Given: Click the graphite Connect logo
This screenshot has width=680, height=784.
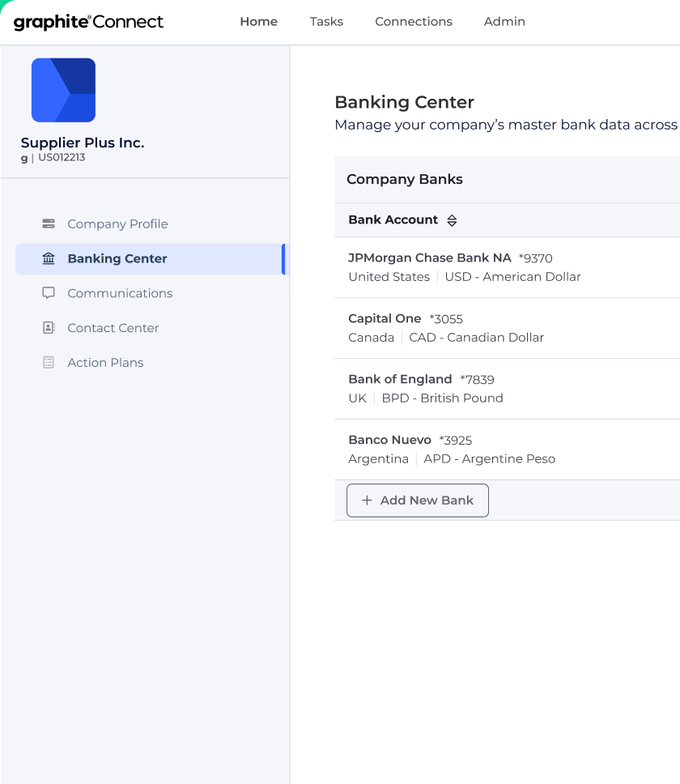Looking at the screenshot, I should tap(88, 22).
